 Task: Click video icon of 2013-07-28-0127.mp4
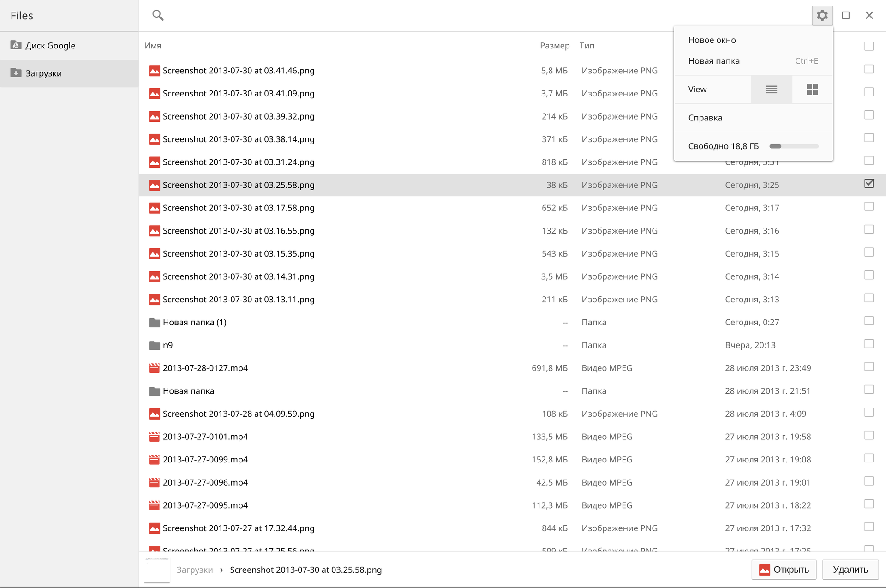pos(155,368)
